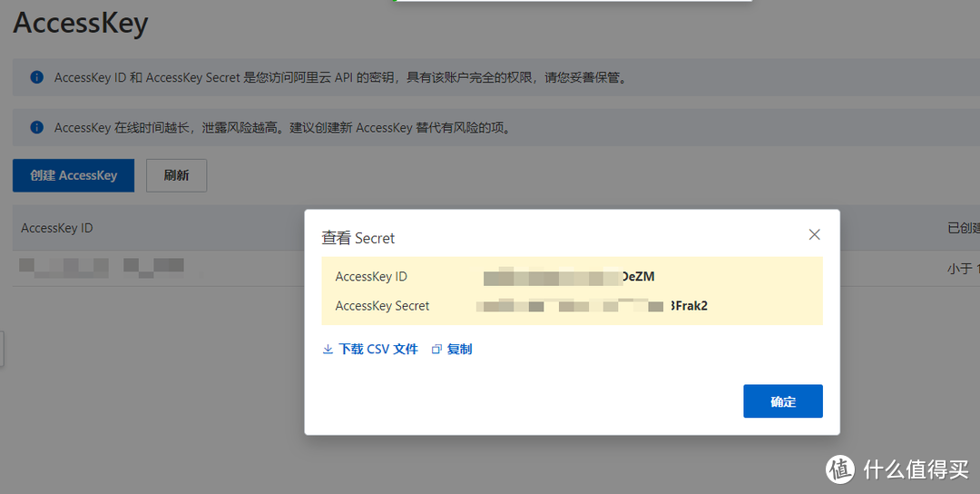Click the 创建 AccessKey button

[x=73, y=175]
